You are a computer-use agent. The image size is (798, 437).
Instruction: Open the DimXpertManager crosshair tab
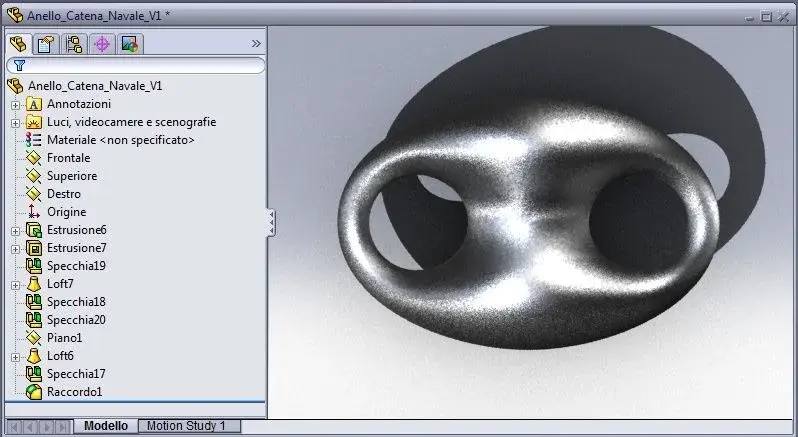coord(102,44)
